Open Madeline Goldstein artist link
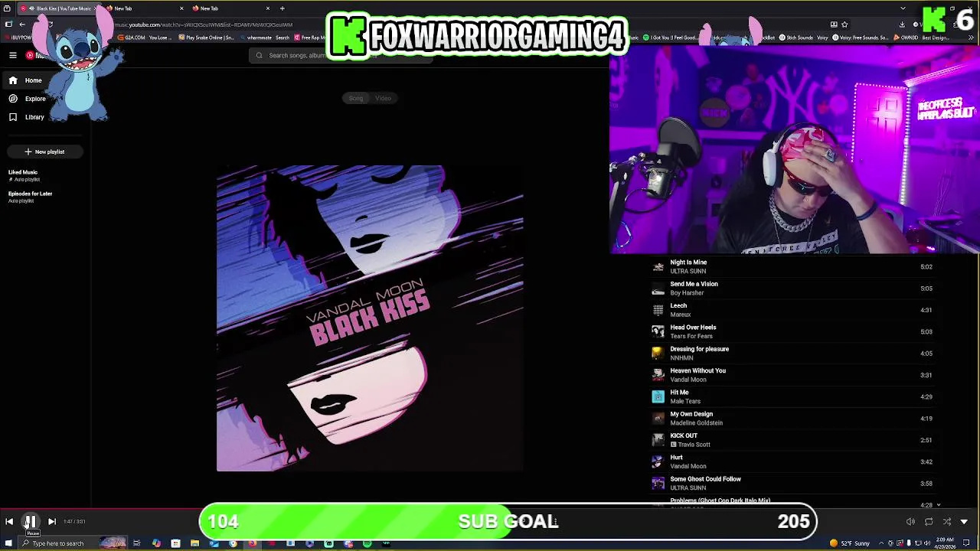The width and height of the screenshot is (980, 551). click(696, 422)
